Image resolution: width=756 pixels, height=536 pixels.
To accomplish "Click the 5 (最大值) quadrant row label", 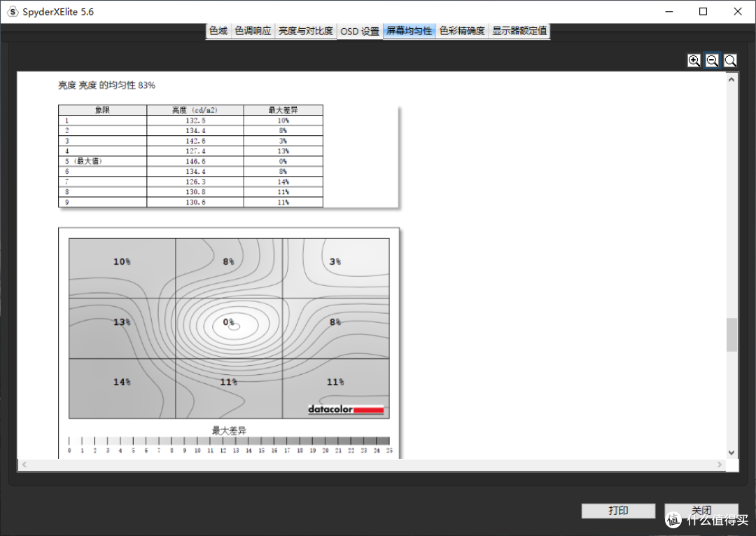I will click(83, 161).
